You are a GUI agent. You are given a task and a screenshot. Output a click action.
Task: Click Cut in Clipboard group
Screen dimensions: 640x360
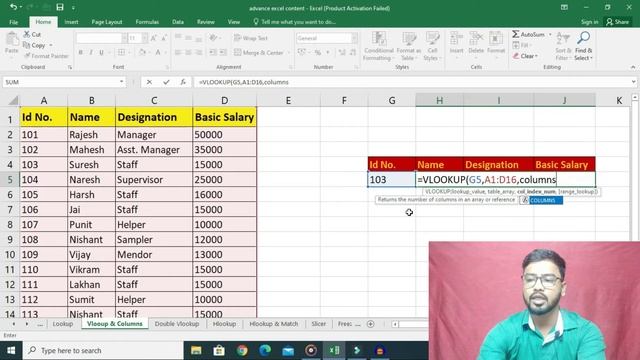tap(32, 35)
